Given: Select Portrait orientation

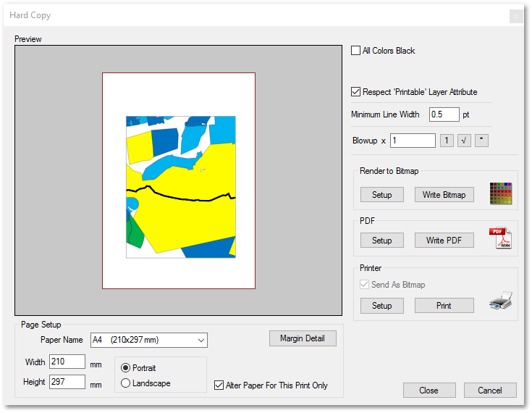Looking at the screenshot, I should [x=125, y=368].
